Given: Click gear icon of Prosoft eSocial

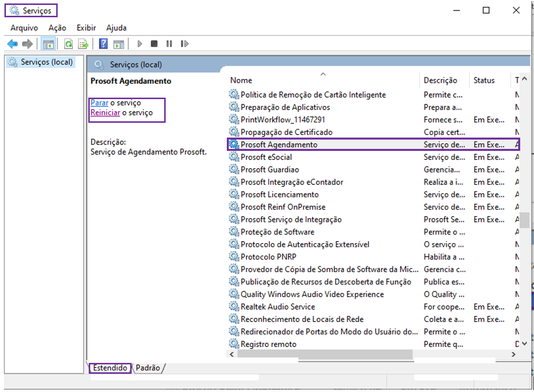Looking at the screenshot, I should tap(234, 157).
